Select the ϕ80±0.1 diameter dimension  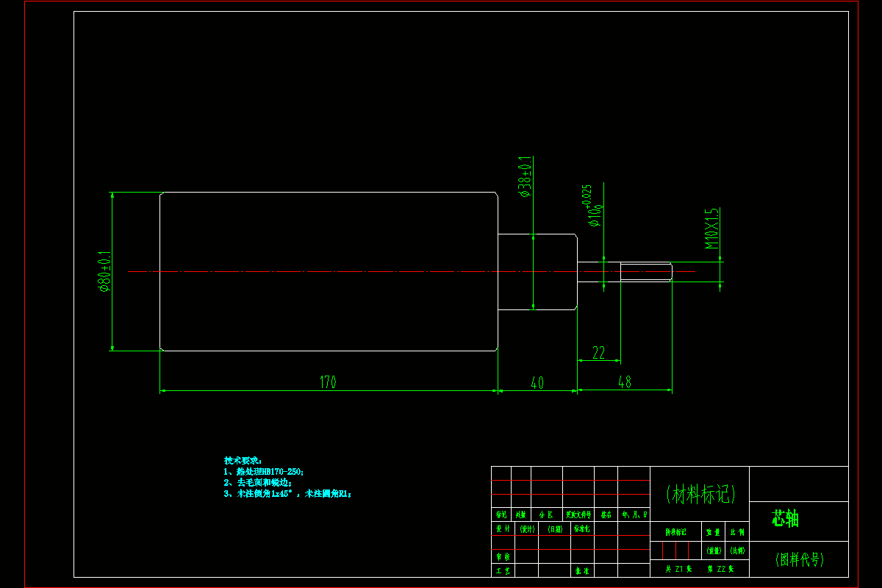[x=104, y=271]
